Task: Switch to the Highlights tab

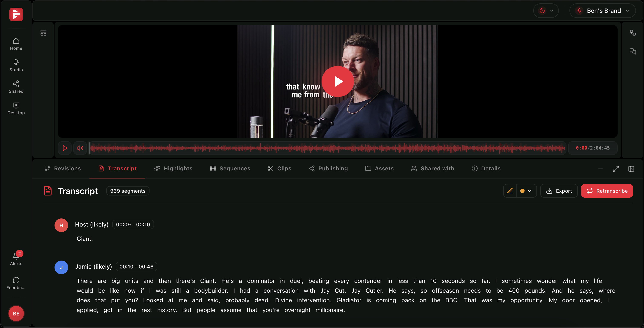Action: pyautogui.click(x=173, y=168)
